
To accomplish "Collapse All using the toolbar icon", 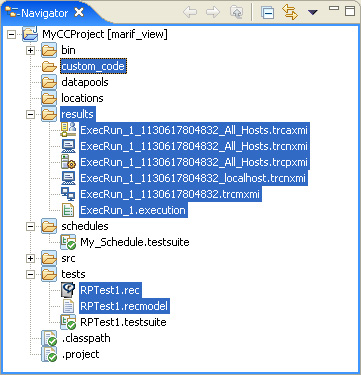I will pyautogui.click(x=268, y=13).
